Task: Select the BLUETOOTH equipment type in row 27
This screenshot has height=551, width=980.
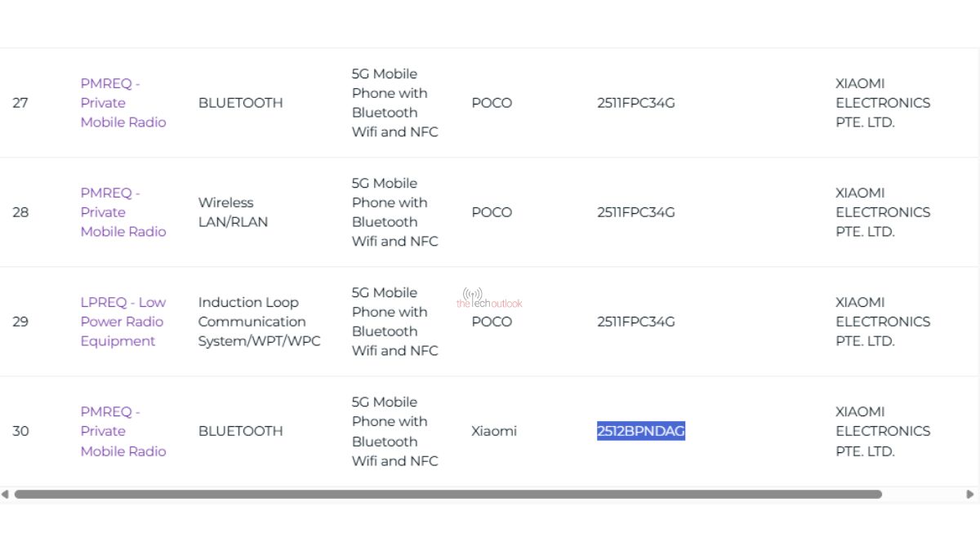Action: (240, 103)
